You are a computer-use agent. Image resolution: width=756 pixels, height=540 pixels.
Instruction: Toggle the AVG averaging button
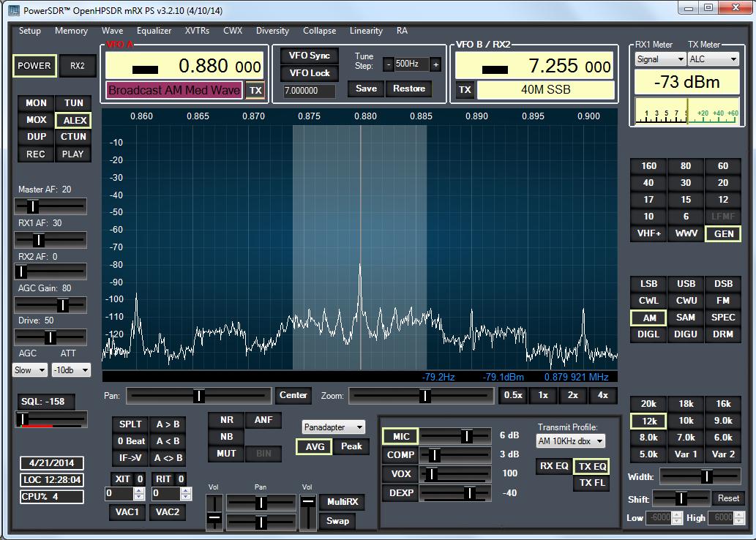(315, 447)
